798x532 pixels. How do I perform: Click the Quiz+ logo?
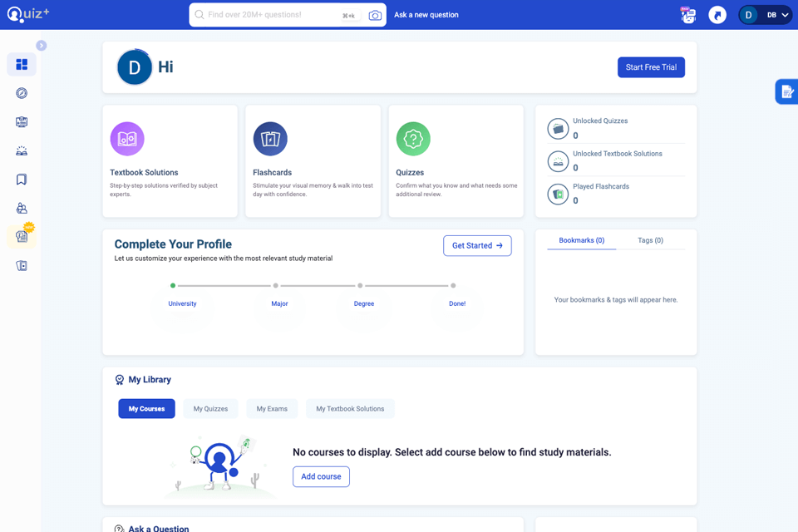(x=28, y=14)
